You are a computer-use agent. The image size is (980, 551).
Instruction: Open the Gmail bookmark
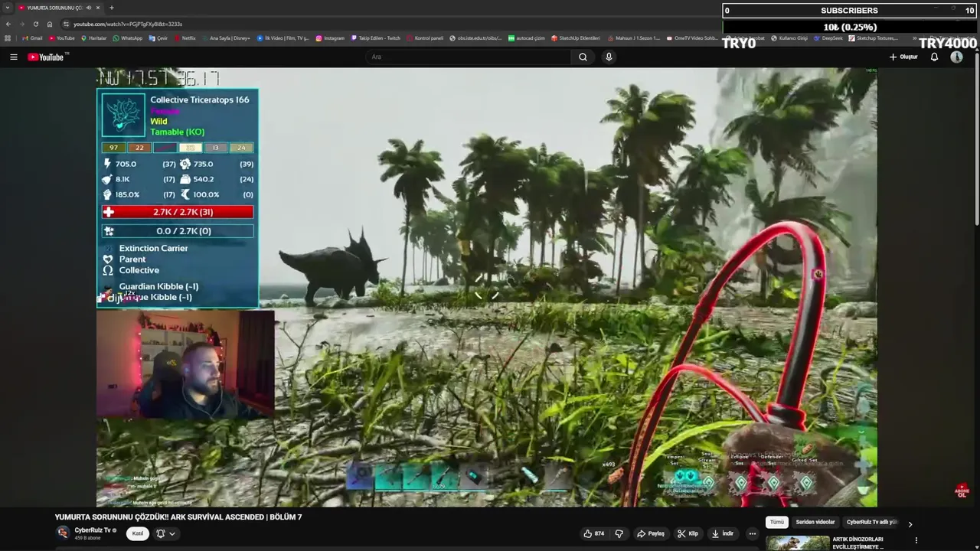(32, 38)
